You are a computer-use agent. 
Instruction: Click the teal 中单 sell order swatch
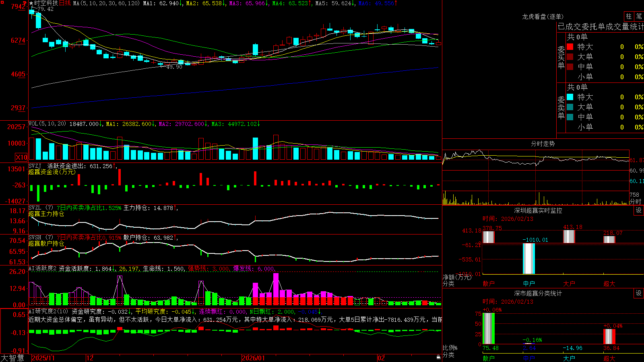(x=570, y=117)
